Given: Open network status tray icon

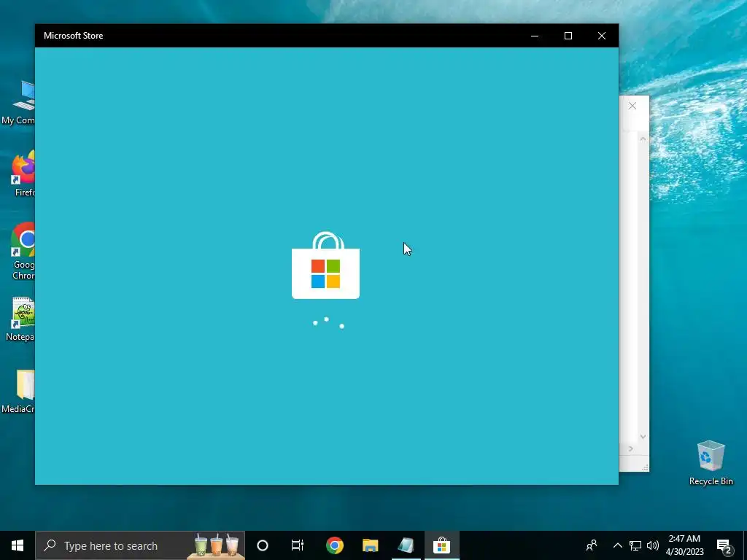Looking at the screenshot, I should pos(635,545).
